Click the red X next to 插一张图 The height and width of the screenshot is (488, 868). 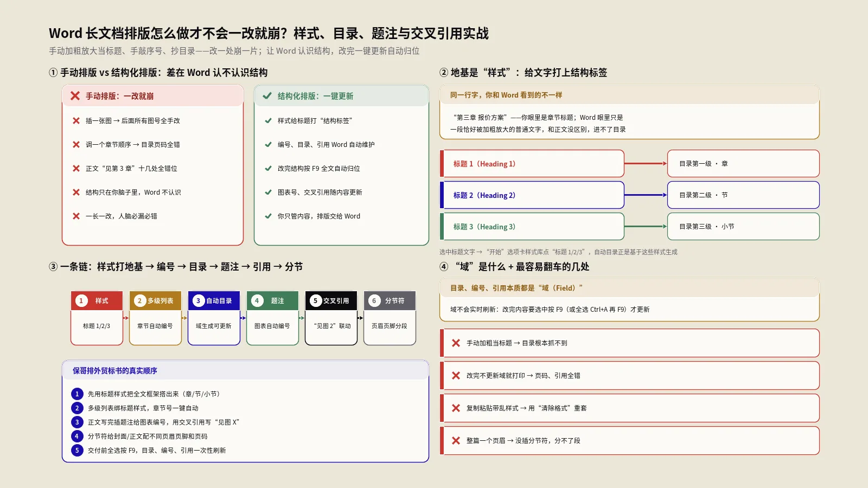click(x=76, y=121)
